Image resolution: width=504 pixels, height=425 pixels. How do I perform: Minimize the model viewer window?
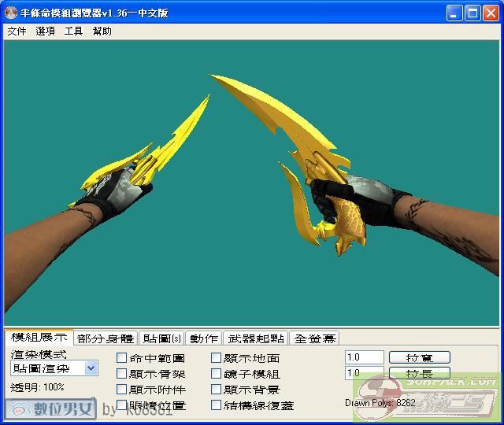455,13
